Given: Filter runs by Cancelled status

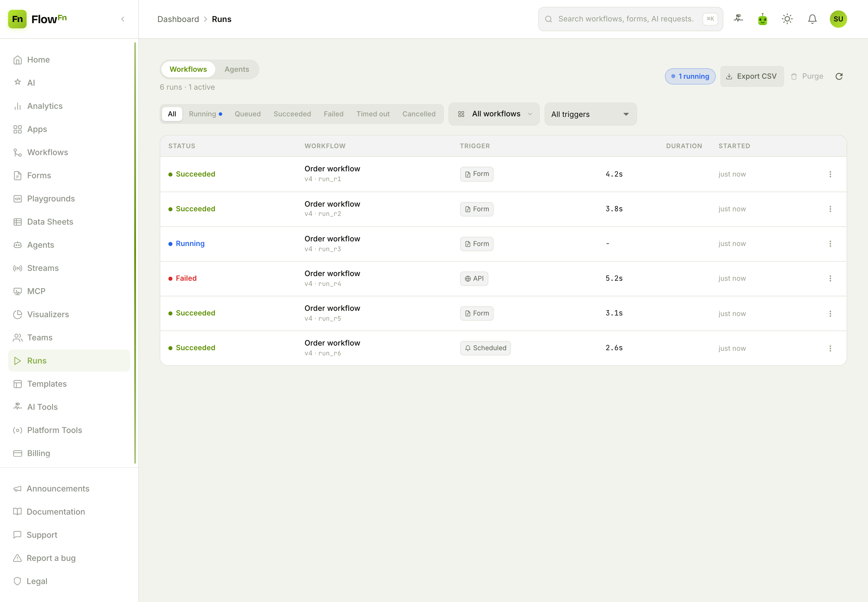Looking at the screenshot, I should [x=419, y=114].
